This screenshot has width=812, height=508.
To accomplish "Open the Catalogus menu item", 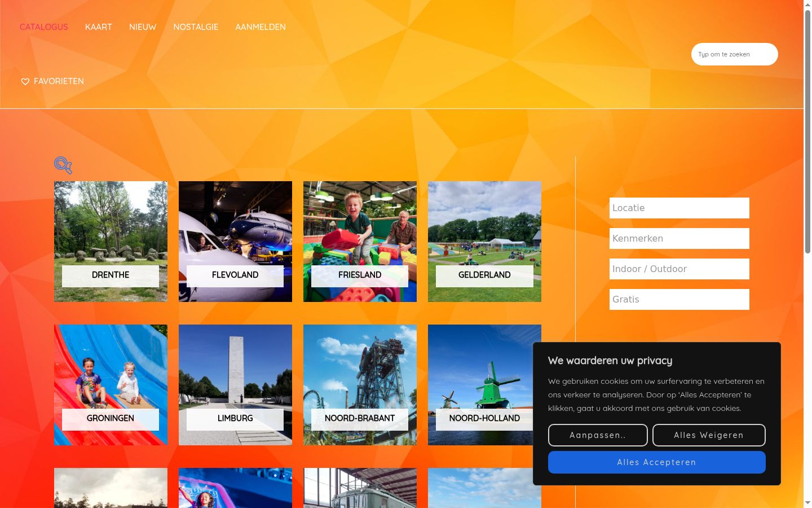I will (x=44, y=27).
